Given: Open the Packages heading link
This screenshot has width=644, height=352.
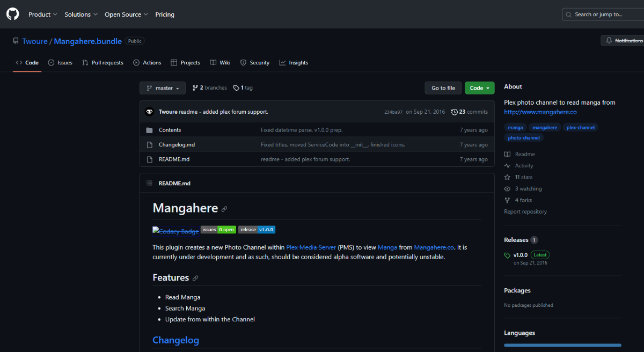Looking at the screenshot, I should tap(517, 290).
